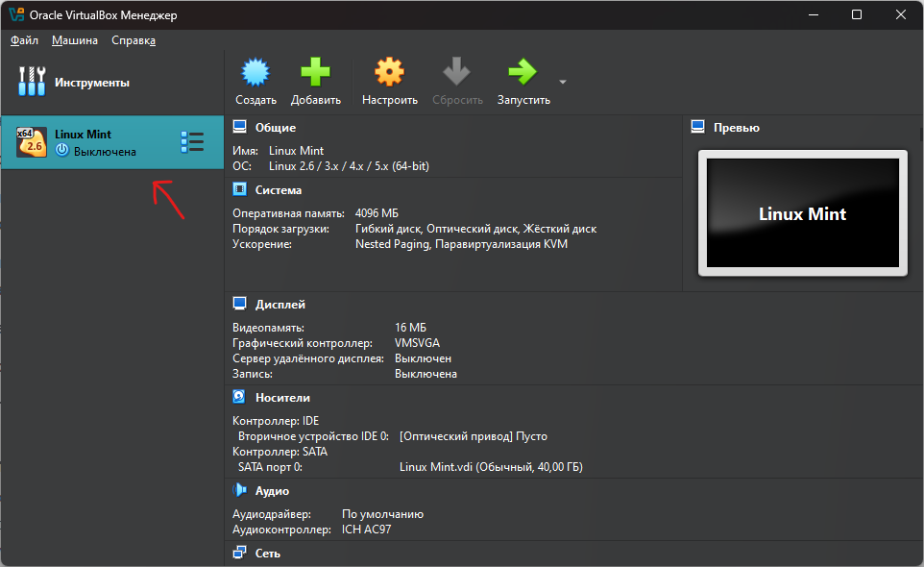Image resolution: width=924 pixels, height=567 pixels.
Task: Open the Машина menu
Action: (75, 40)
